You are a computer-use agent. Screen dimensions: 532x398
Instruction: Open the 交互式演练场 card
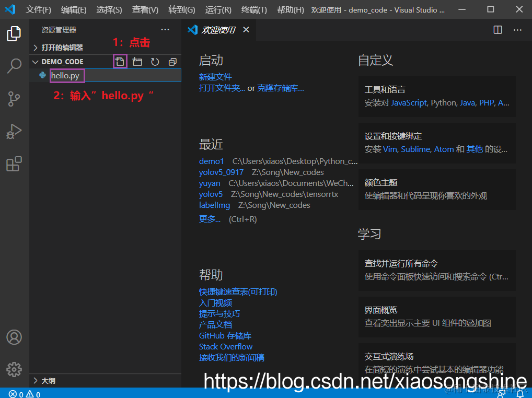pos(437,362)
